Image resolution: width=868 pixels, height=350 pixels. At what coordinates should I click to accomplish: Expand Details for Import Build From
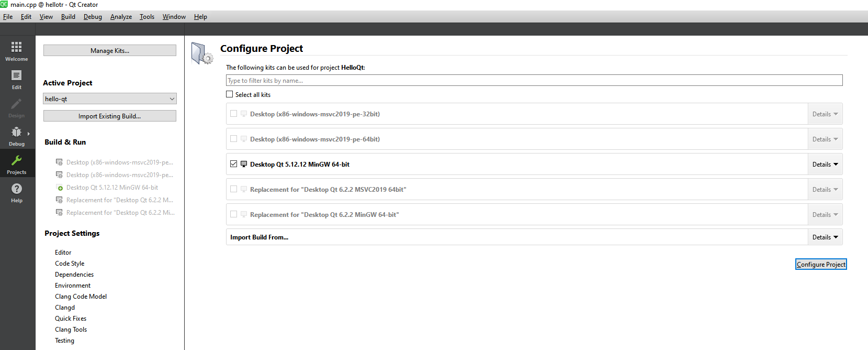(825, 237)
